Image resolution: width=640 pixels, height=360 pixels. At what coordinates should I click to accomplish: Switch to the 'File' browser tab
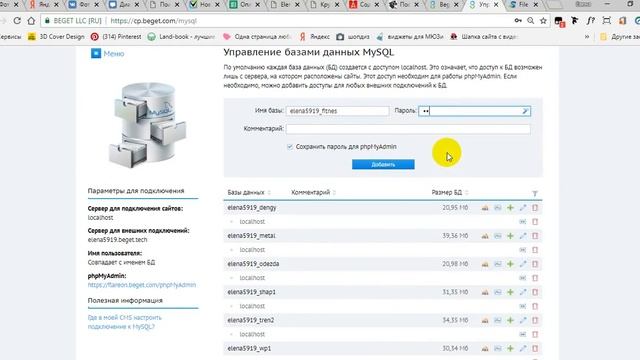point(524,4)
